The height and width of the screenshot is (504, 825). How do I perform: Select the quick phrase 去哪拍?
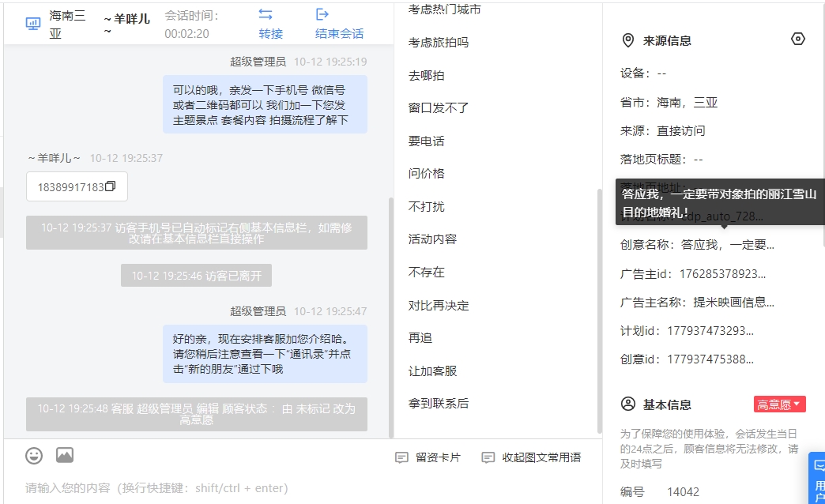[x=426, y=75]
